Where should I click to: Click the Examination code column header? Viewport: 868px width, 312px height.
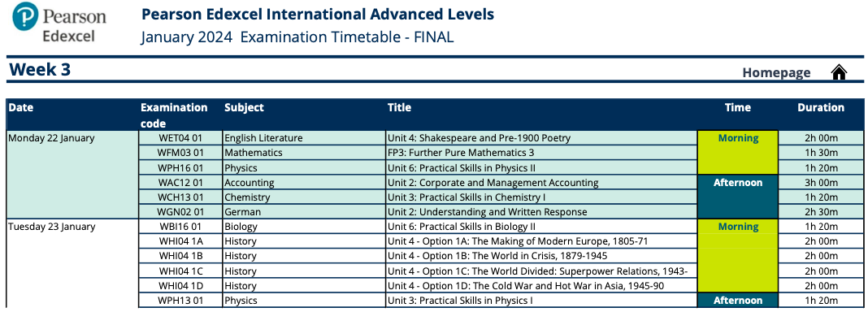click(174, 115)
